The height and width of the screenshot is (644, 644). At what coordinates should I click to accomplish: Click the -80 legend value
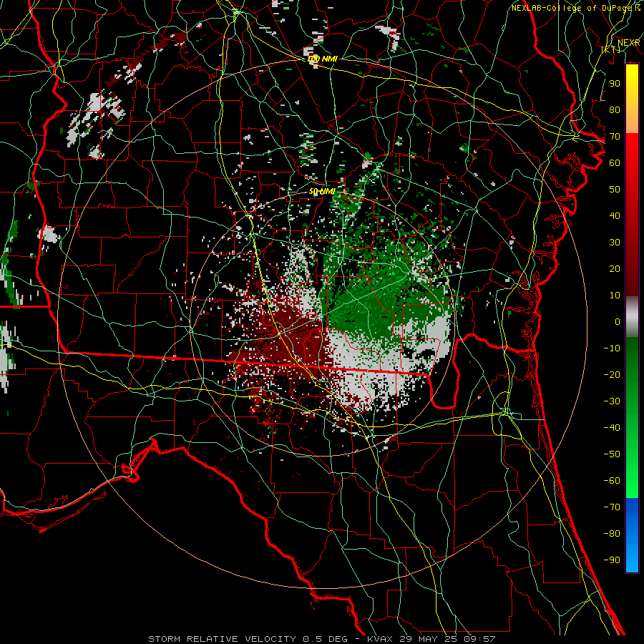pyautogui.click(x=612, y=534)
